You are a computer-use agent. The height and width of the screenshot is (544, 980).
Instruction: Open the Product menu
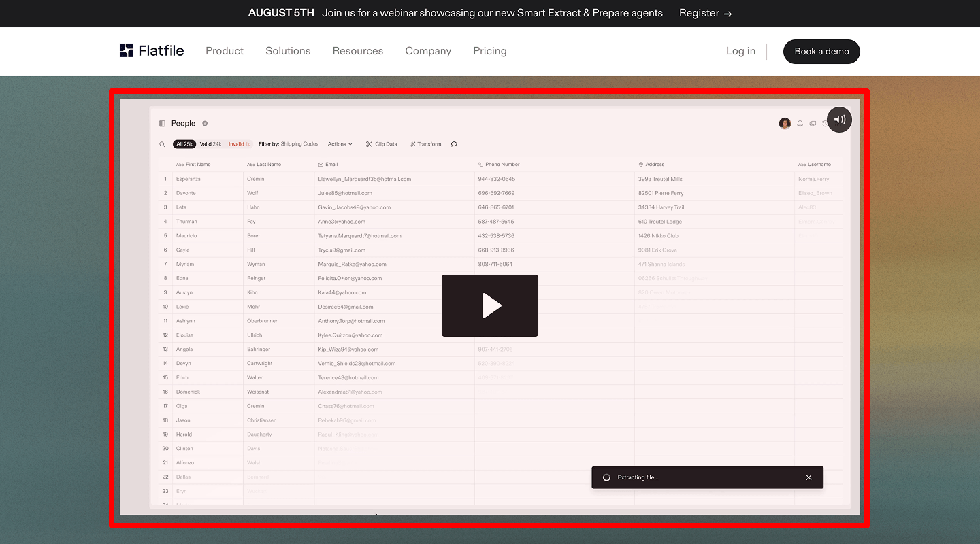click(x=225, y=51)
